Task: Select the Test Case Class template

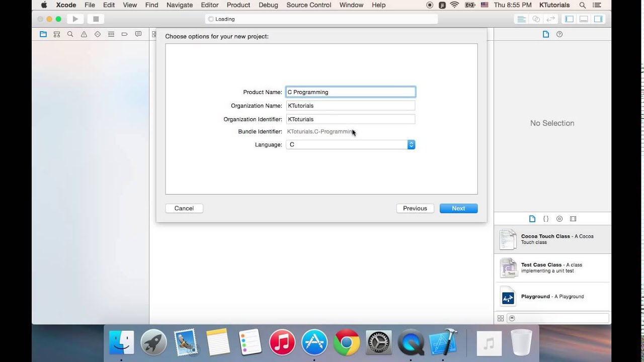Action: click(552, 268)
